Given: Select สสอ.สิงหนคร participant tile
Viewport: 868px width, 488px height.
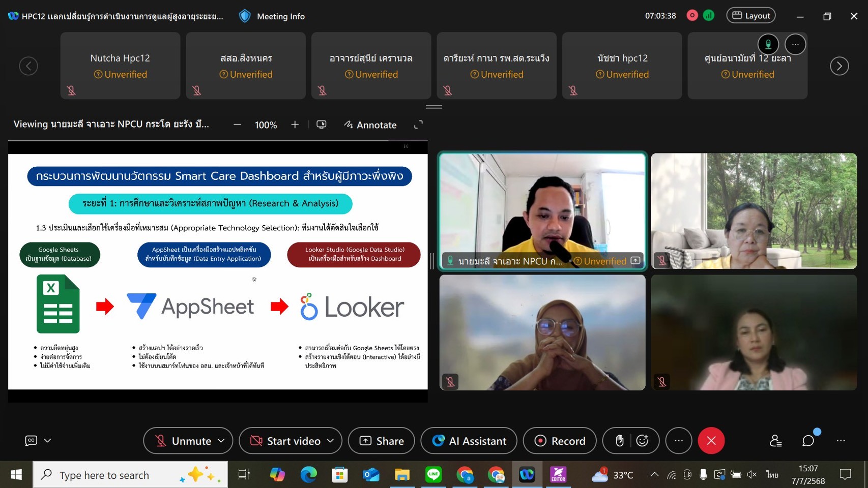Looking at the screenshot, I should [x=246, y=66].
